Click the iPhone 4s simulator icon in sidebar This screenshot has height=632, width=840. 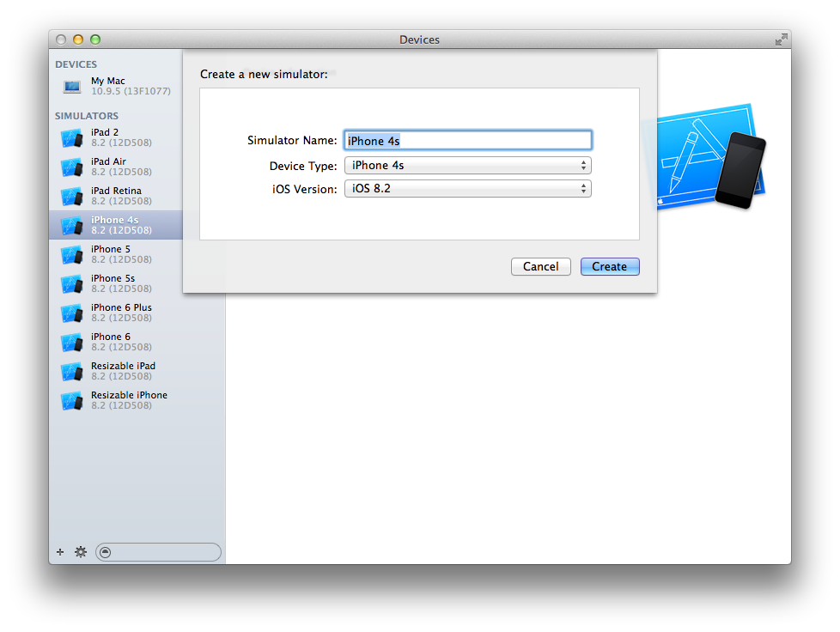72,226
